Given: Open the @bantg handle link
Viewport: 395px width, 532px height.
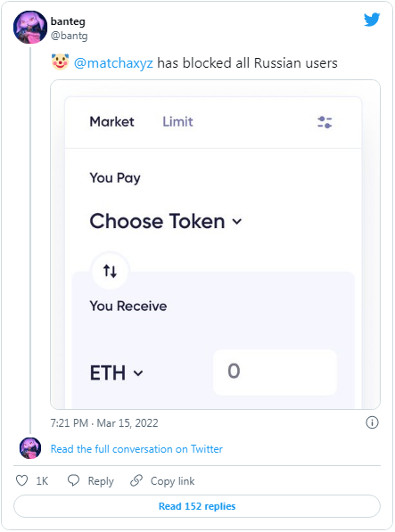Looking at the screenshot, I should click(x=69, y=36).
